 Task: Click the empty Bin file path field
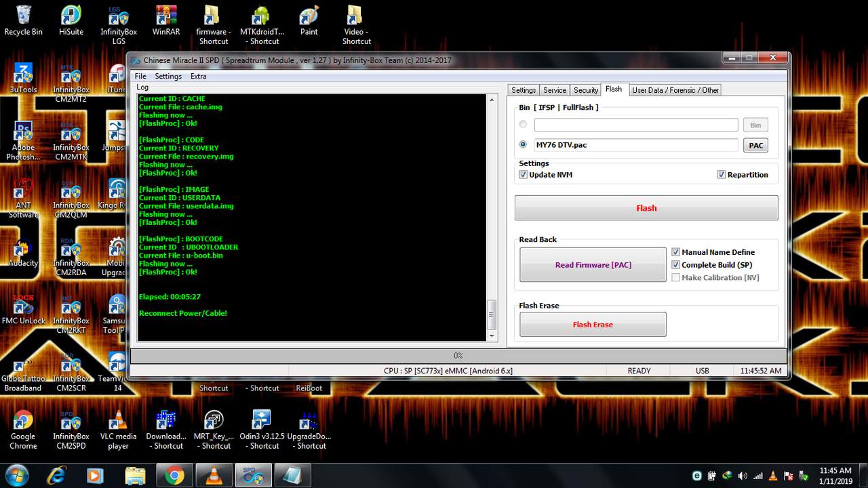click(x=636, y=125)
